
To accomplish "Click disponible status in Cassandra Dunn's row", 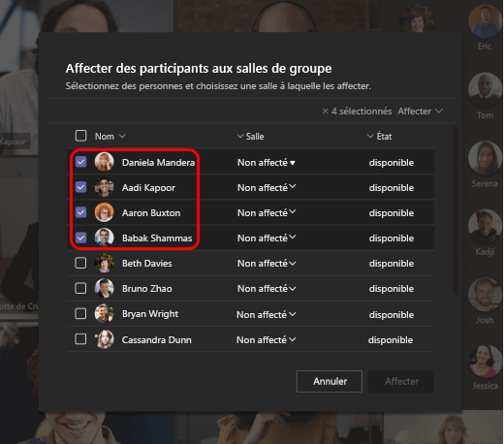I will 391,340.
